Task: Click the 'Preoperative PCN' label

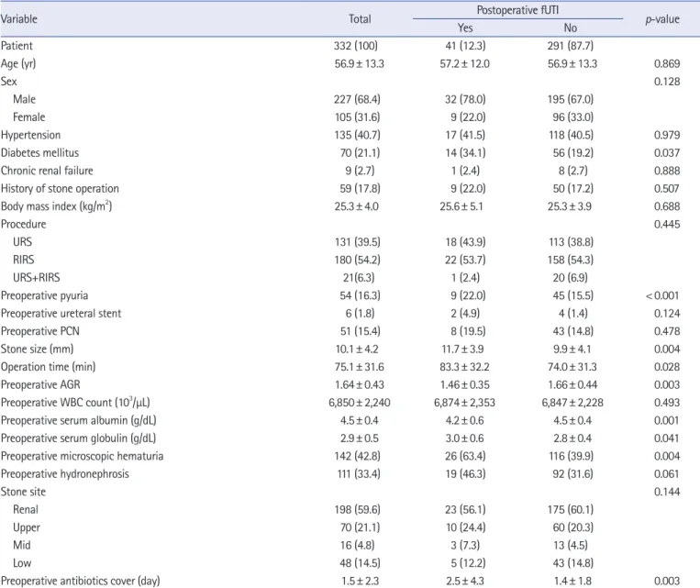Action: coord(40,331)
